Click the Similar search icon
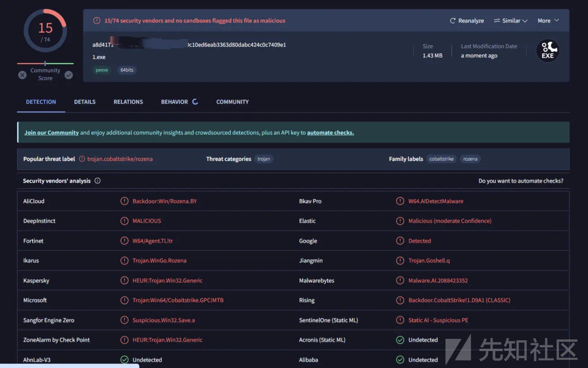The width and height of the screenshot is (588, 368). (x=497, y=21)
